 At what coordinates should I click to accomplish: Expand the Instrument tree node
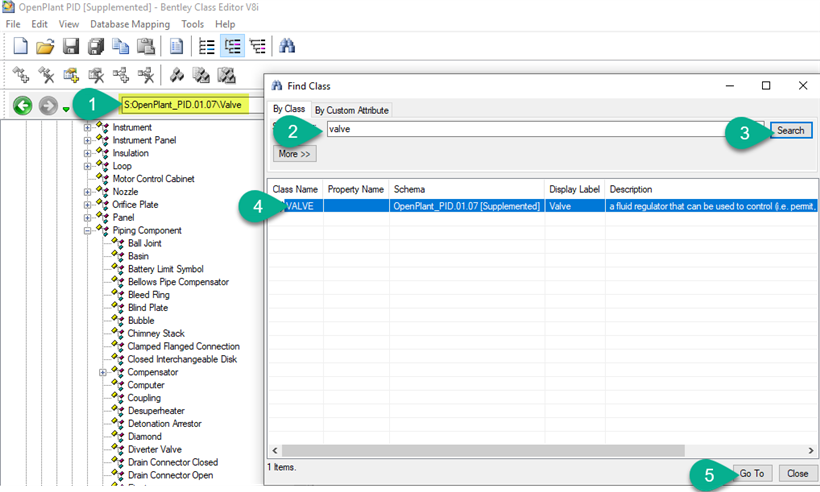[x=87, y=128]
